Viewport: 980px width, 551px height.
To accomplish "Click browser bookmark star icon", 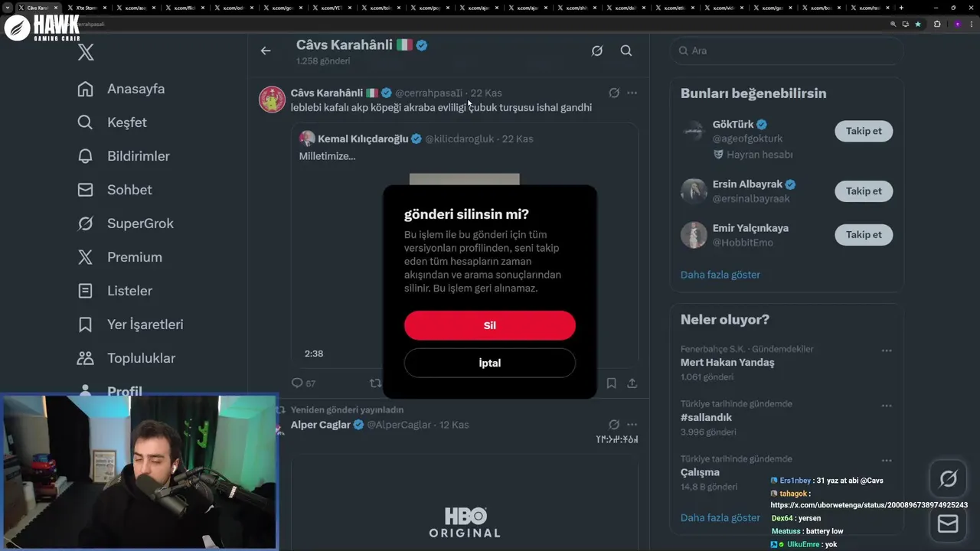I will tap(918, 24).
